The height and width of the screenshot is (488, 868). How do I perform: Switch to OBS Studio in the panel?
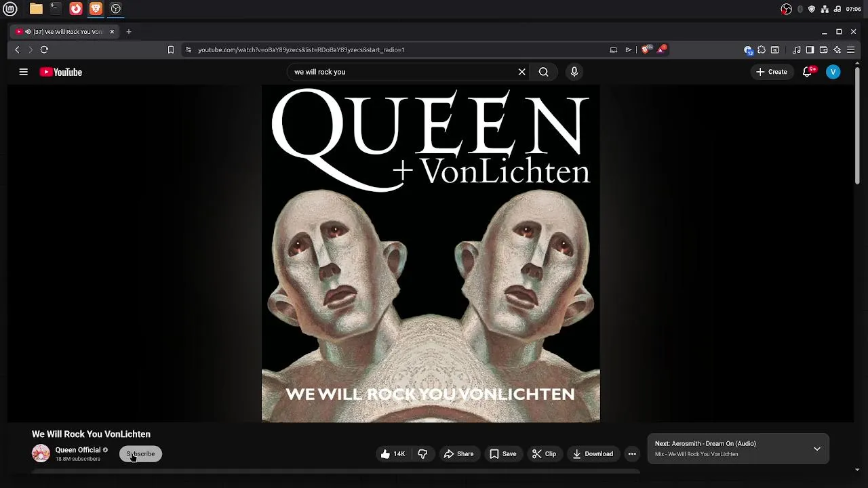click(x=116, y=9)
